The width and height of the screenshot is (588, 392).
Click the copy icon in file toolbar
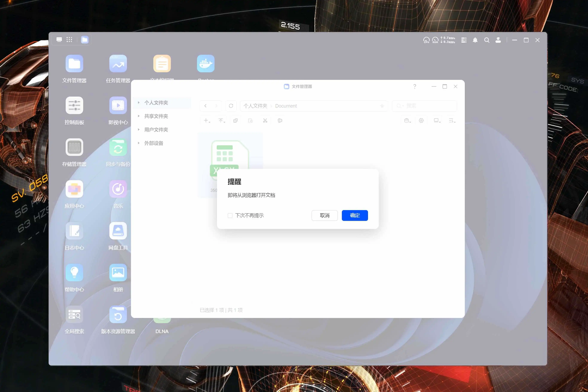coord(235,121)
